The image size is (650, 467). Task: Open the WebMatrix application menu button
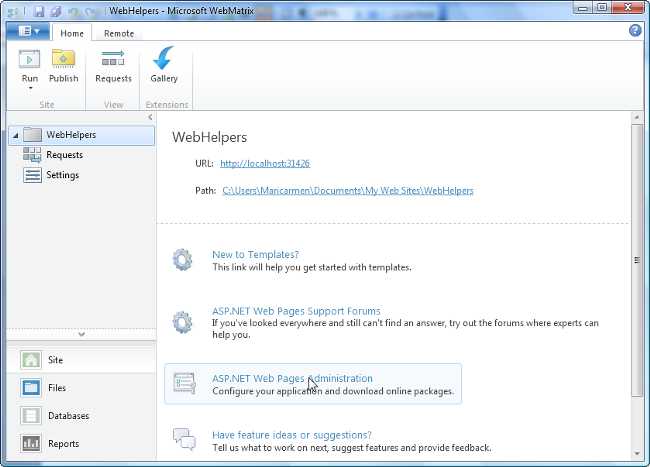click(27, 32)
